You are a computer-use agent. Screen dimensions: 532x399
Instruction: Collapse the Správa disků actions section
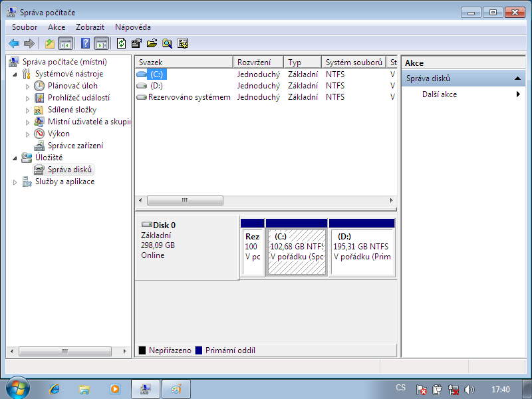pos(517,78)
